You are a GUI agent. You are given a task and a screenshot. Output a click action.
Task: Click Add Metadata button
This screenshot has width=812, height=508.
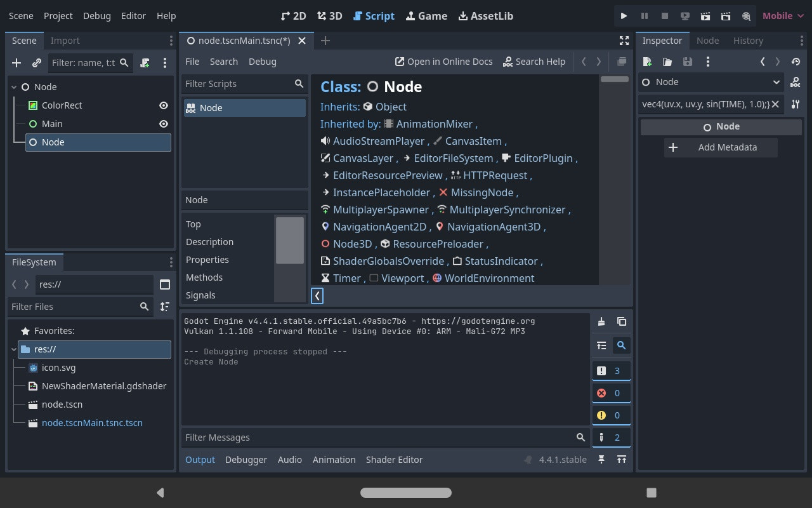coord(721,147)
